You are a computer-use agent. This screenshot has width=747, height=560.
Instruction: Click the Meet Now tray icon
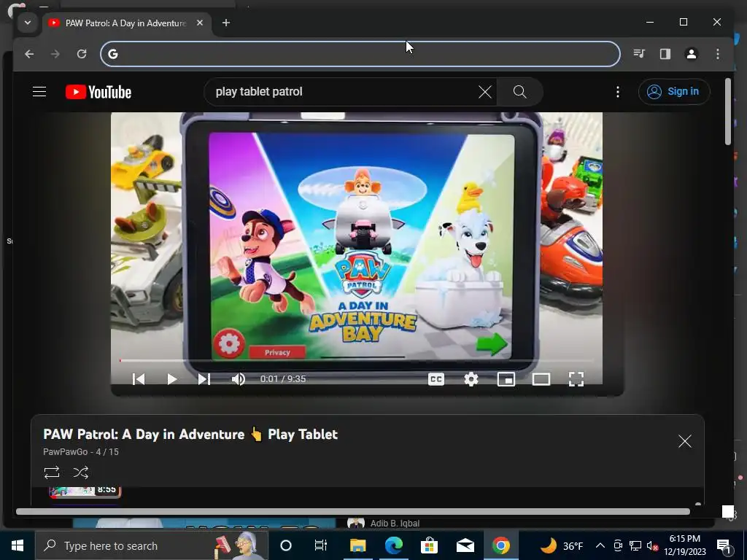coord(618,545)
